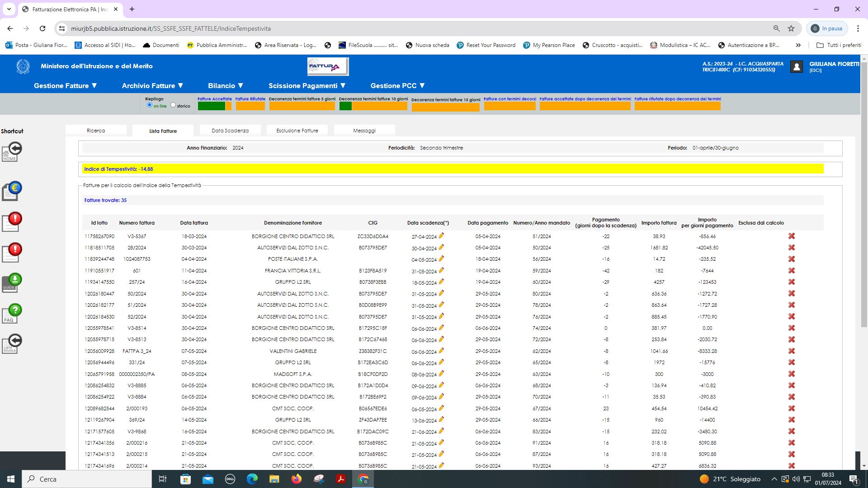Screen dimensions: 868x488
Task: Open the FAQ shortcut icon
Action: [12, 313]
